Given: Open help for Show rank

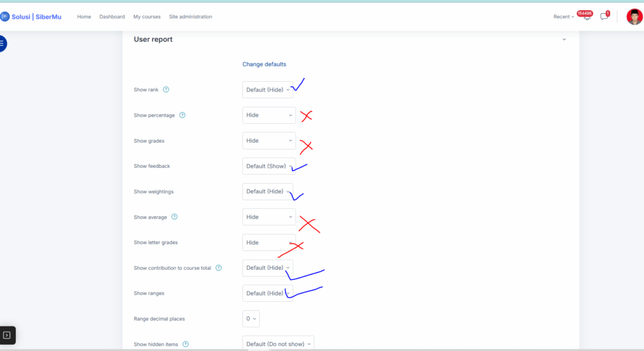Looking at the screenshot, I should pyautogui.click(x=166, y=89).
